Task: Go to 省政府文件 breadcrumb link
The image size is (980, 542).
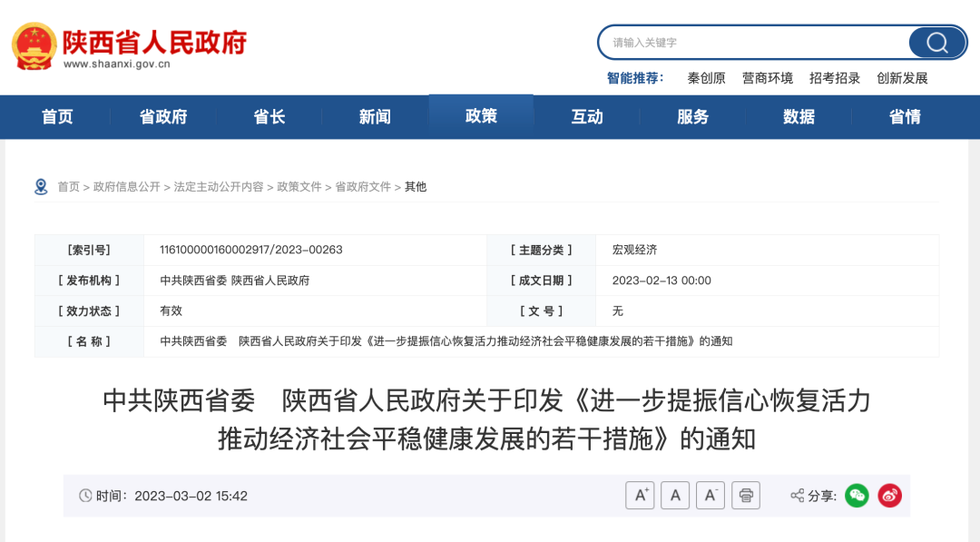Action: (x=363, y=187)
